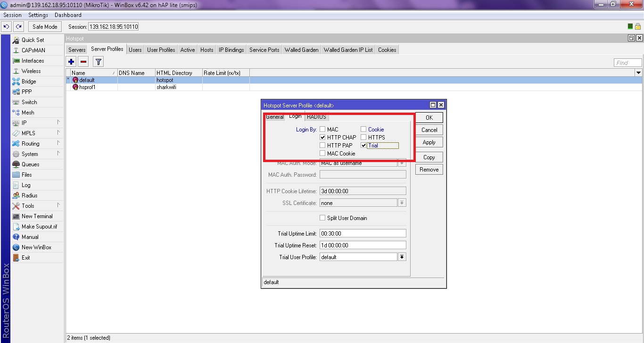Open the Settings menu
The image size is (644, 343).
coord(38,15)
